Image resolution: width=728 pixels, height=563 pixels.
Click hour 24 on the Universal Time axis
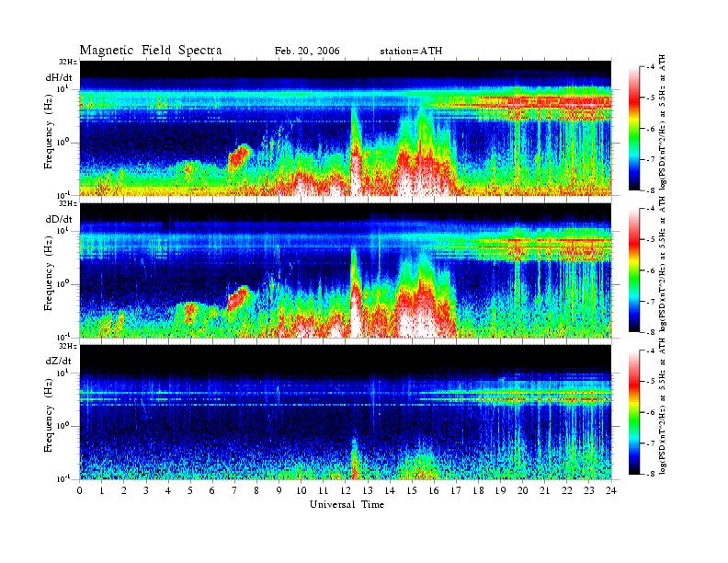tap(611, 490)
